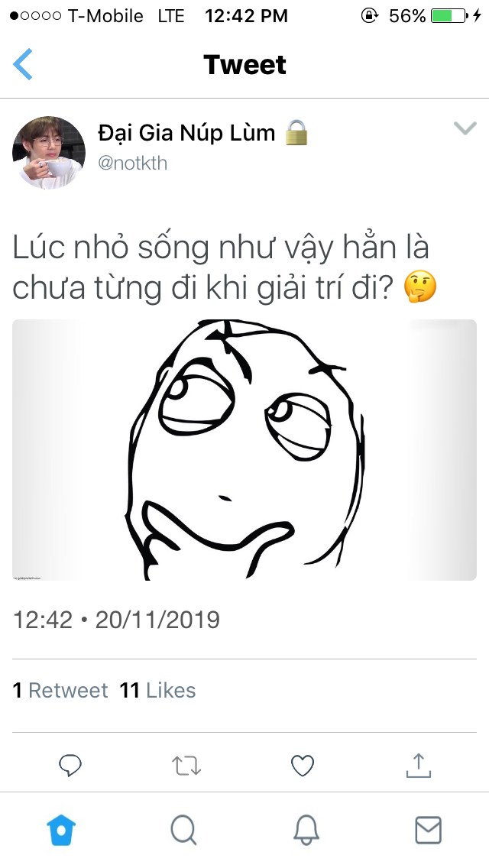Tap the @notkth handle

133,164
